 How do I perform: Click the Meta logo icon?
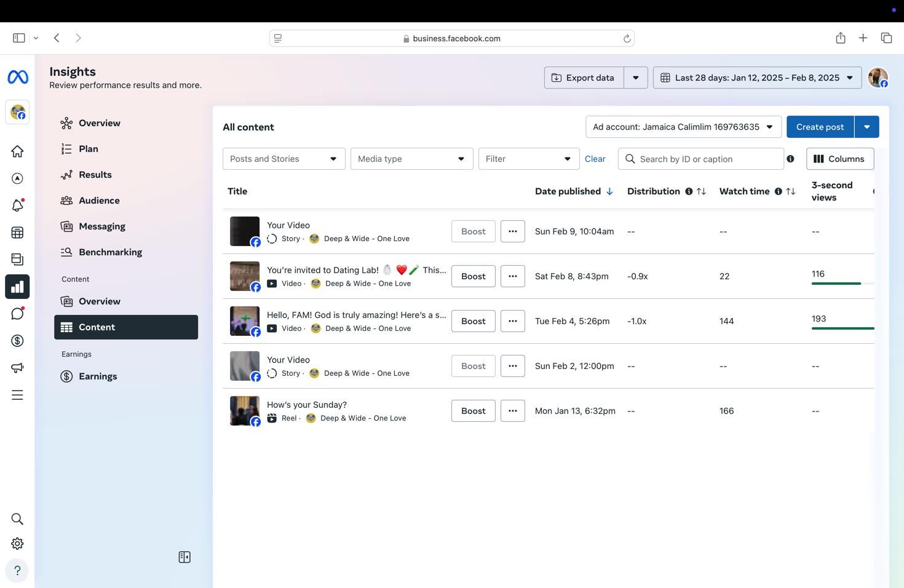[x=17, y=77]
